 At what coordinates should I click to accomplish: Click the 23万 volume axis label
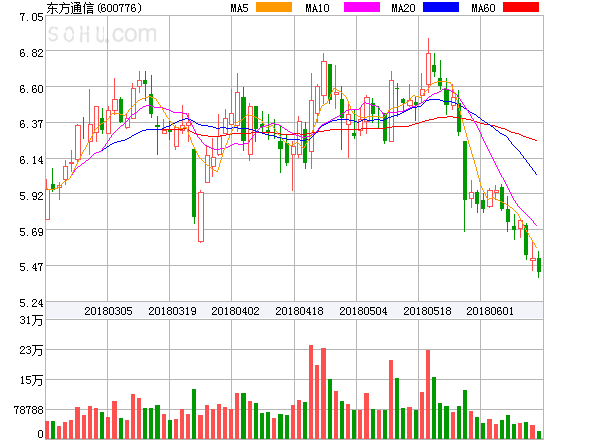(31, 350)
